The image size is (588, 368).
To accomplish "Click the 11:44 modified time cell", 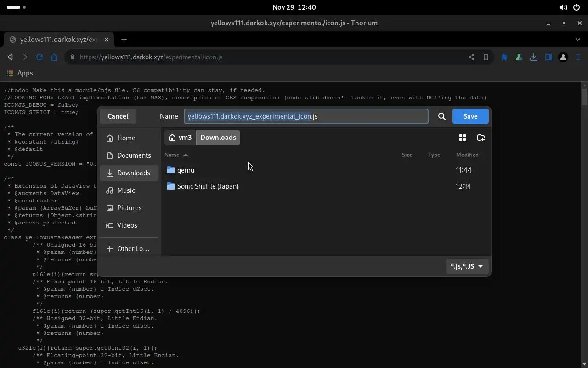I will coord(464,170).
